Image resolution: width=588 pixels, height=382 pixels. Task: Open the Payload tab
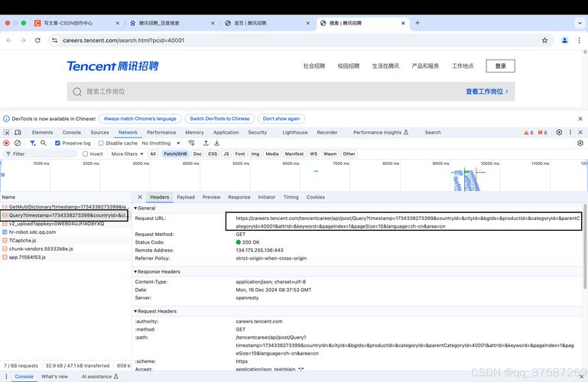(186, 197)
